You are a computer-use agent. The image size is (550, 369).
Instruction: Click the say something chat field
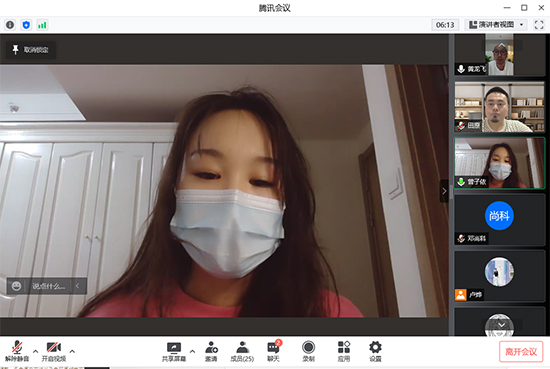click(x=49, y=286)
